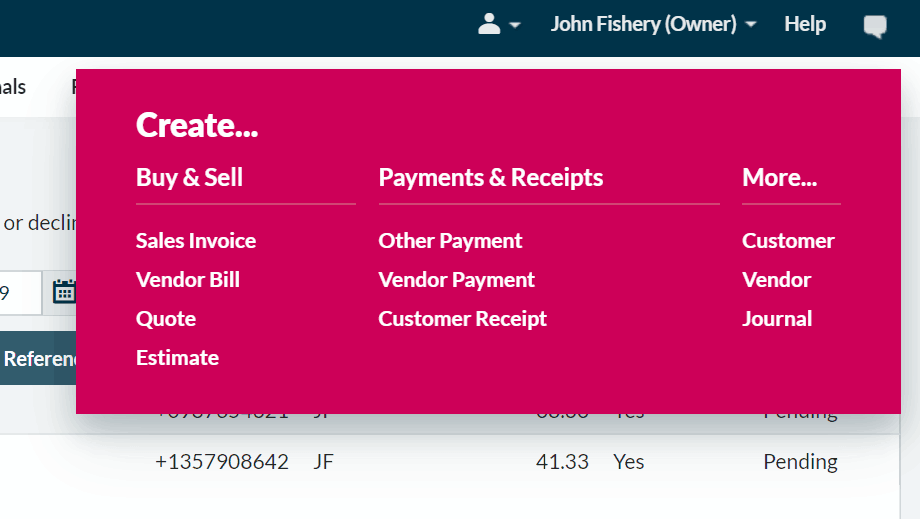Open the user profile icon menu

pos(489,24)
